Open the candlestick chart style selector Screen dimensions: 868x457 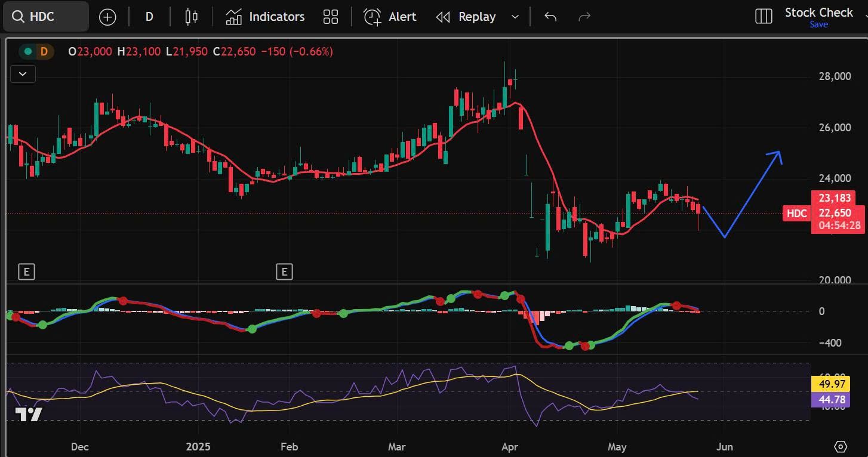pyautogui.click(x=191, y=17)
